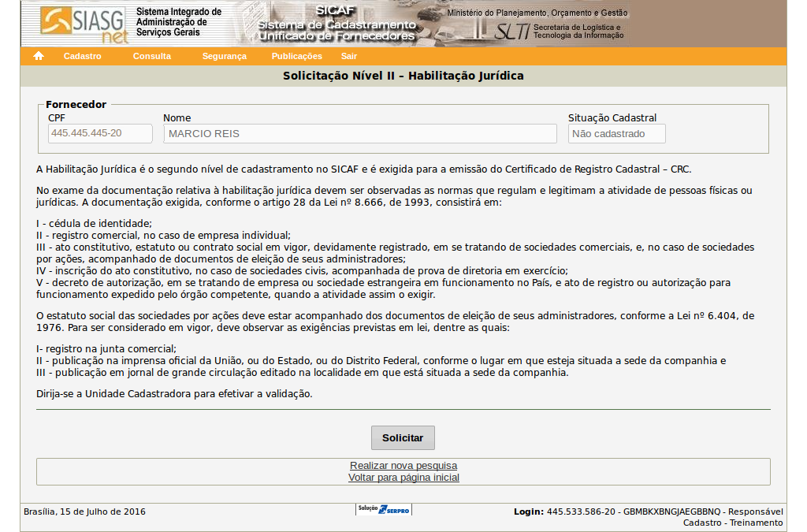Click the Nome field showing MARCIO REIS
This screenshot has width=807, height=532.
[360, 134]
